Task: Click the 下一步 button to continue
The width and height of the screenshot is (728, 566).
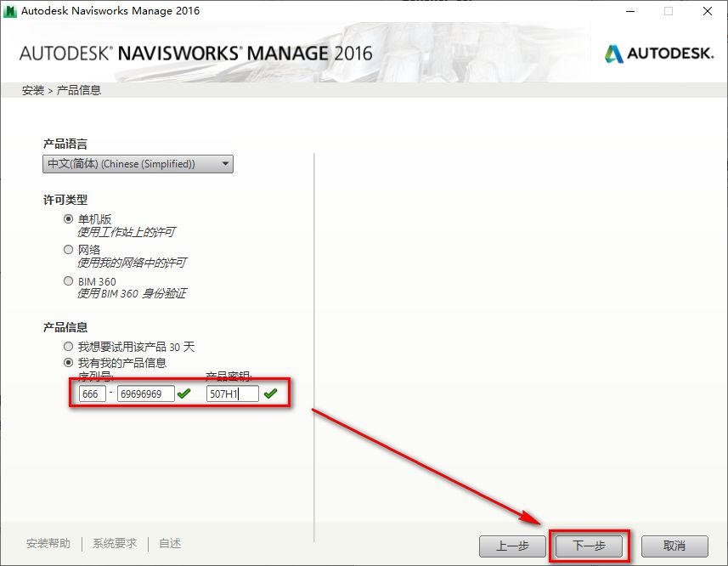Action: coord(588,546)
